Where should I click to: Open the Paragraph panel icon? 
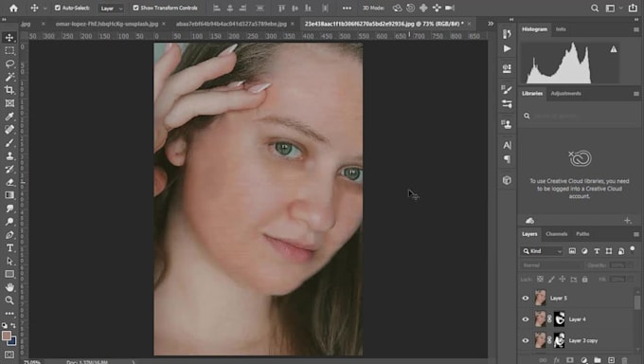[507, 159]
